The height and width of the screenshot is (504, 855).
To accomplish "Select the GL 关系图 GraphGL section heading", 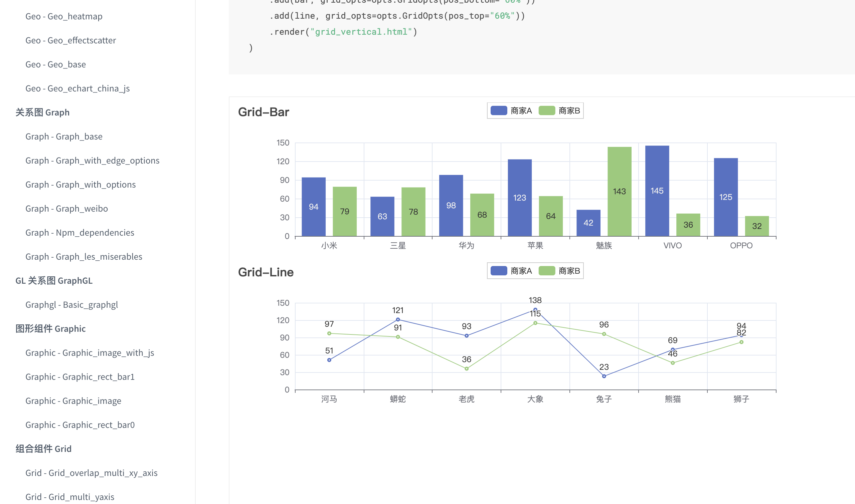I will pyautogui.click(x=54, y=280).
